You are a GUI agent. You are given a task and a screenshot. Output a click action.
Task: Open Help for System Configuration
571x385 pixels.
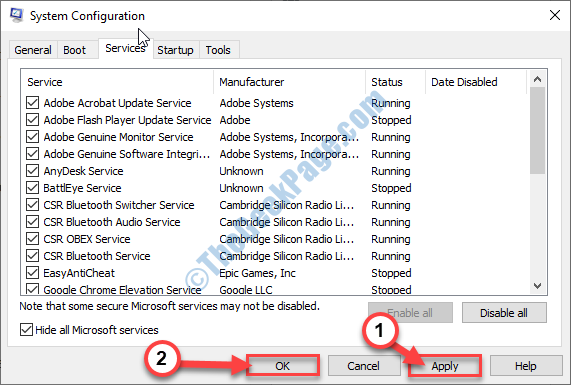click(x=526, y=366)
